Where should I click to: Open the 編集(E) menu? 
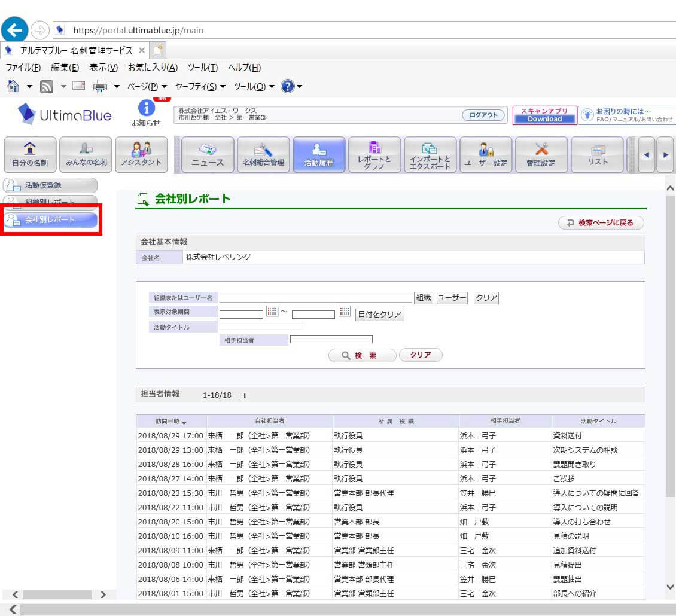point(65,68)
